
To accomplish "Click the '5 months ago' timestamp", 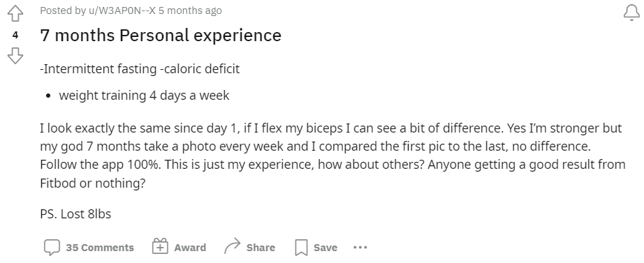I will pos(190,10).
